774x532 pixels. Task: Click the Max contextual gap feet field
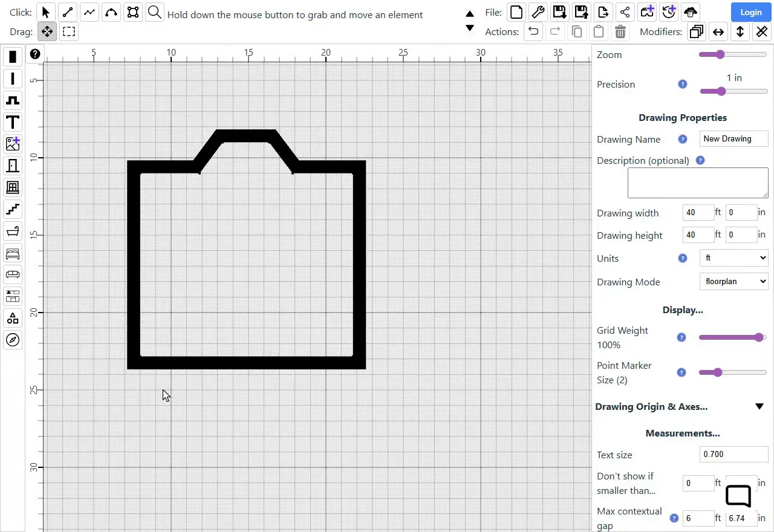pyautogui.click(x=698, y=519)
